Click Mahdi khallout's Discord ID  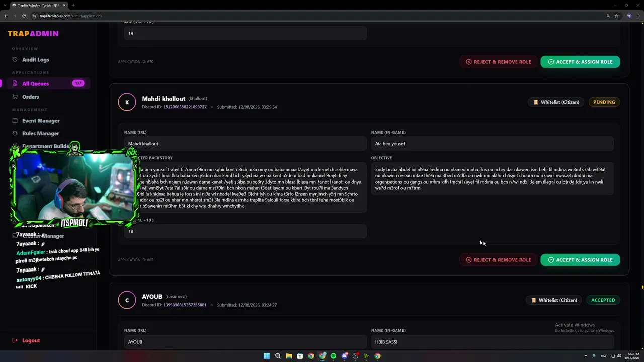(185, 107)
